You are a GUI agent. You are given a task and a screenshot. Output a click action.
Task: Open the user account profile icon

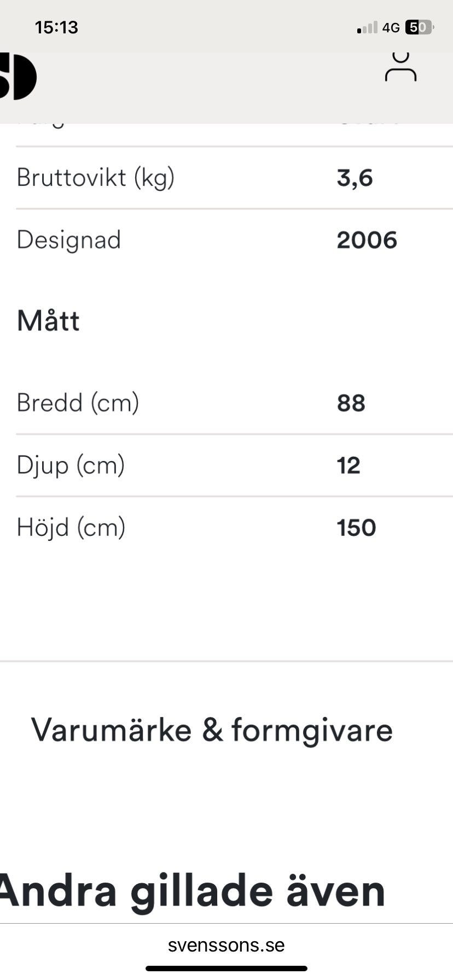coord(400,68)
